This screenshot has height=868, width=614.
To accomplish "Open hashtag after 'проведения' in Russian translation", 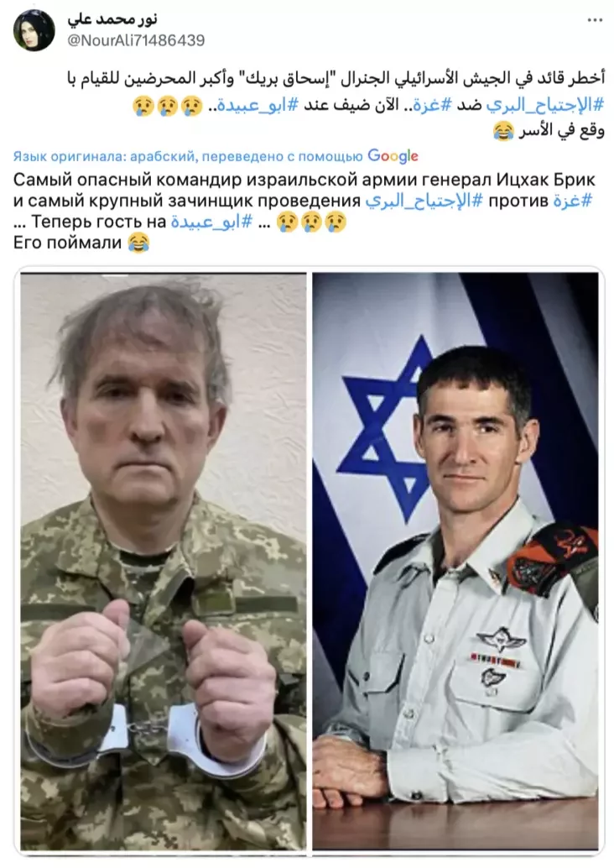I will (424, 201).
